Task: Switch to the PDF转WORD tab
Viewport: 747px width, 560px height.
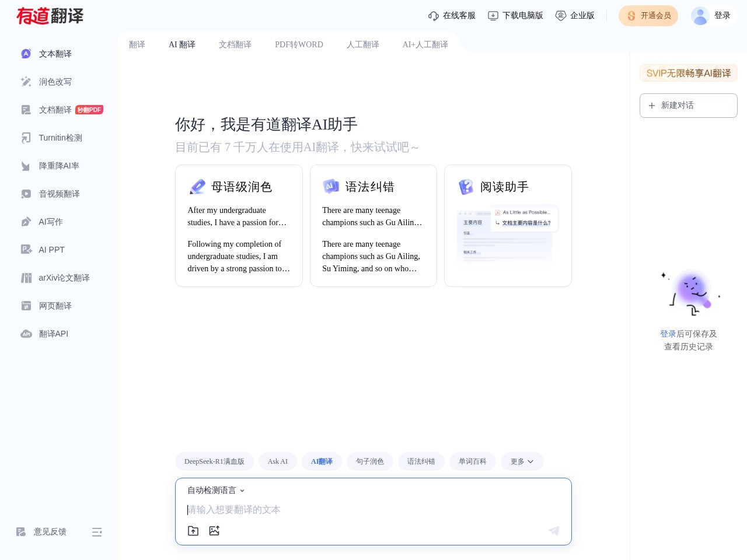Action: click(299, 45)
